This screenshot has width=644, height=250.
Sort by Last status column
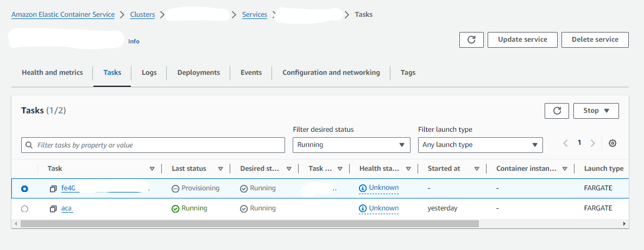pyautogui.click(x=220, y=169)
